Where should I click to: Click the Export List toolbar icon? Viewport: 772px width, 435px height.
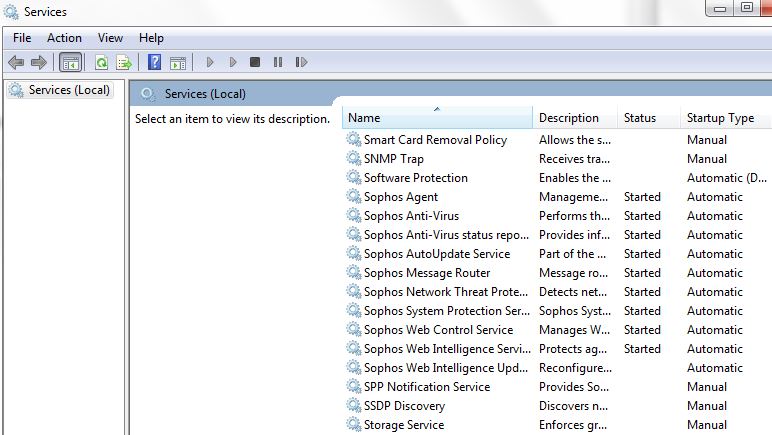pyautogui.click(x=124, y=62)
